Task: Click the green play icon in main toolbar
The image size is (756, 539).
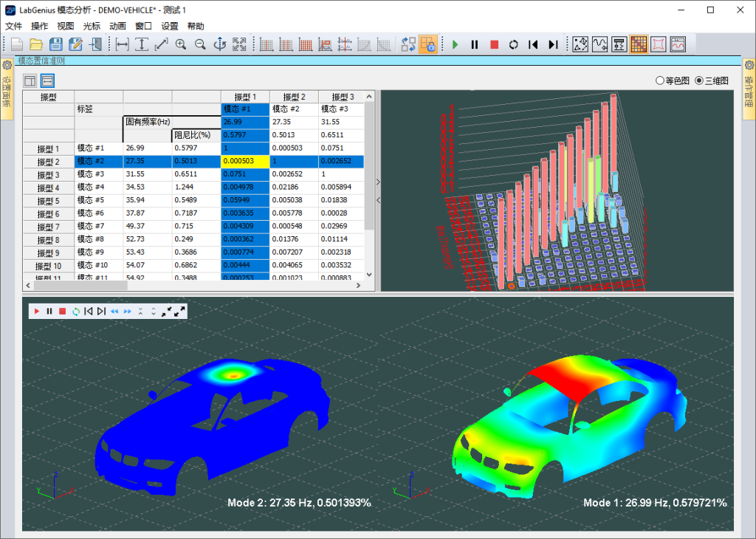Action: point(455,44)
